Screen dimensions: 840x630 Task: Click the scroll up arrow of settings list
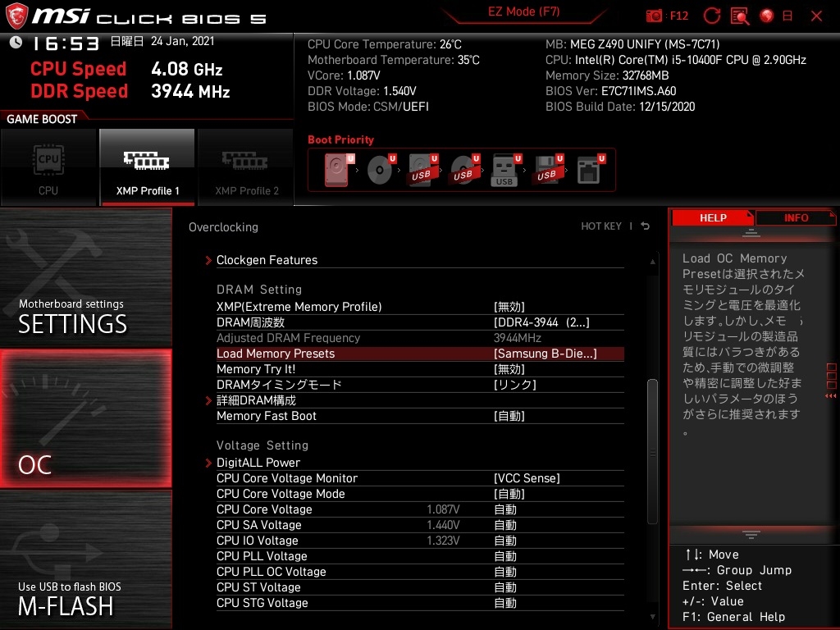coord(652,262)
